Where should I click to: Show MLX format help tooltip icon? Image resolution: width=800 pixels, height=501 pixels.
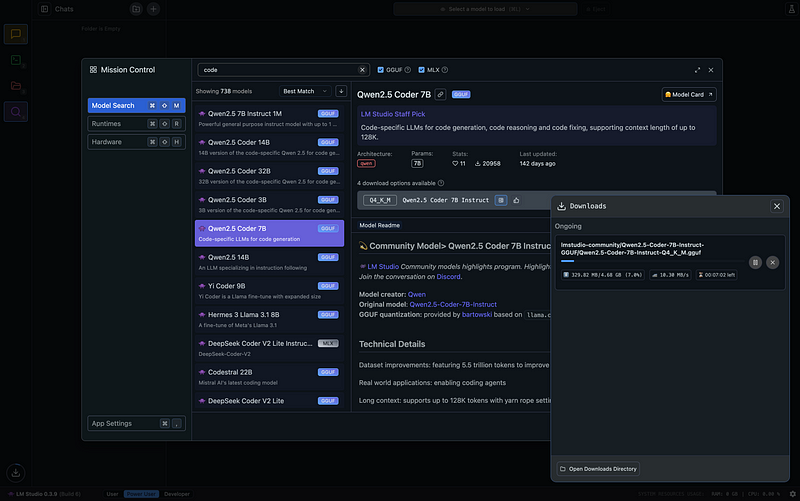pyautogui.click(x=445, y=70)
